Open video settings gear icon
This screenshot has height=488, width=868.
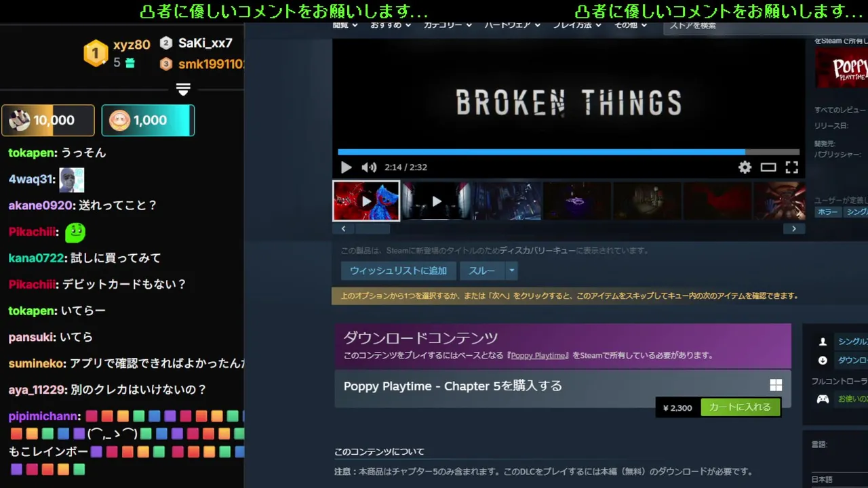(x=745, y=167)
